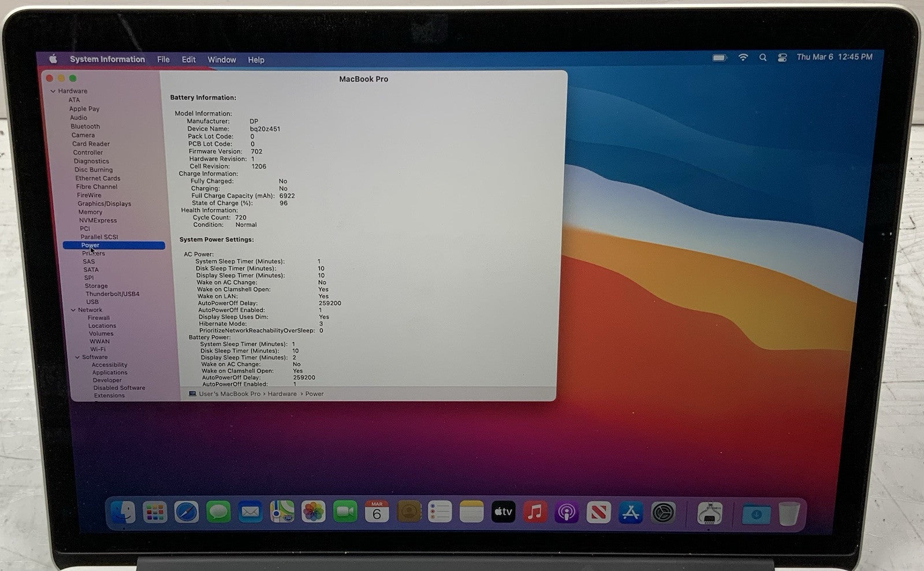
Task: Collapse the Network section in sidebar
Action: coord(73,310)
